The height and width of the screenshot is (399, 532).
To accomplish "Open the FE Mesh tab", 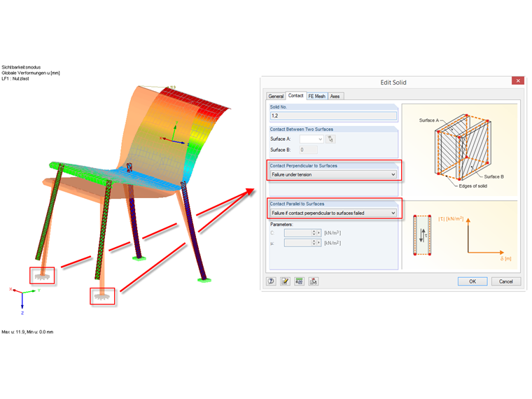I will point(316,97).
